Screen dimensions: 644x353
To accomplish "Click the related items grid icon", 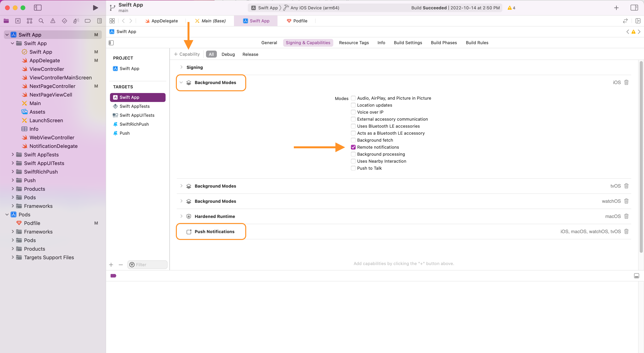I will click(112, 21).
